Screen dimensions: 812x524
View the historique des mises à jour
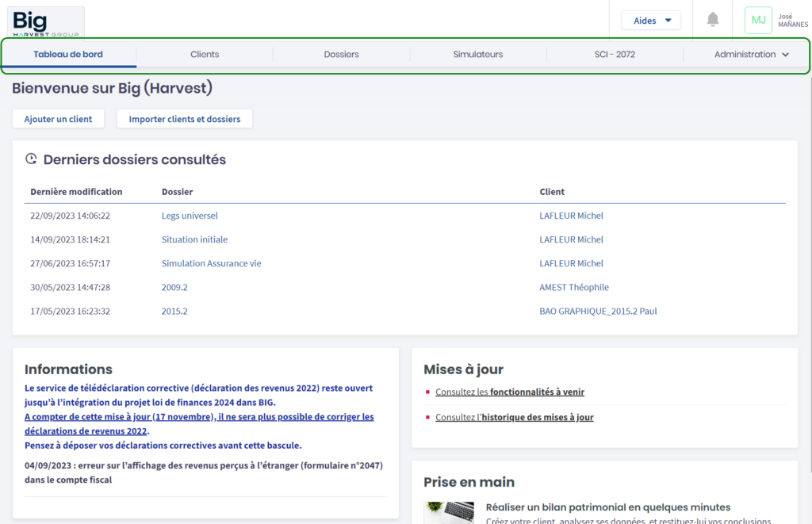click(x=537, y=417)
